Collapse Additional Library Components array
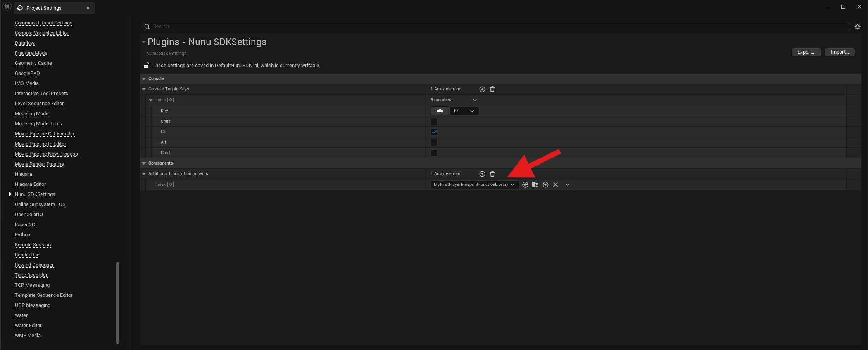868x350 pixels. [x=144, y=174]
